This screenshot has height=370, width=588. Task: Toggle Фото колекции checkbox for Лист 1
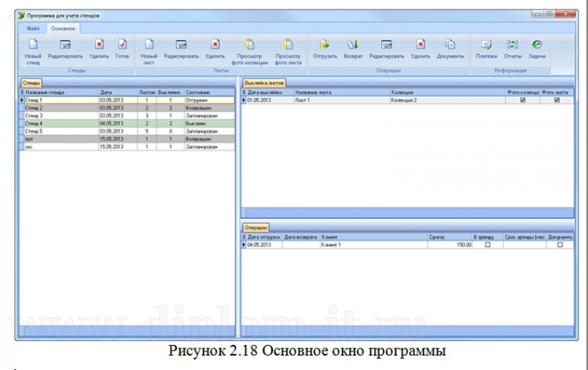(523, 100)
